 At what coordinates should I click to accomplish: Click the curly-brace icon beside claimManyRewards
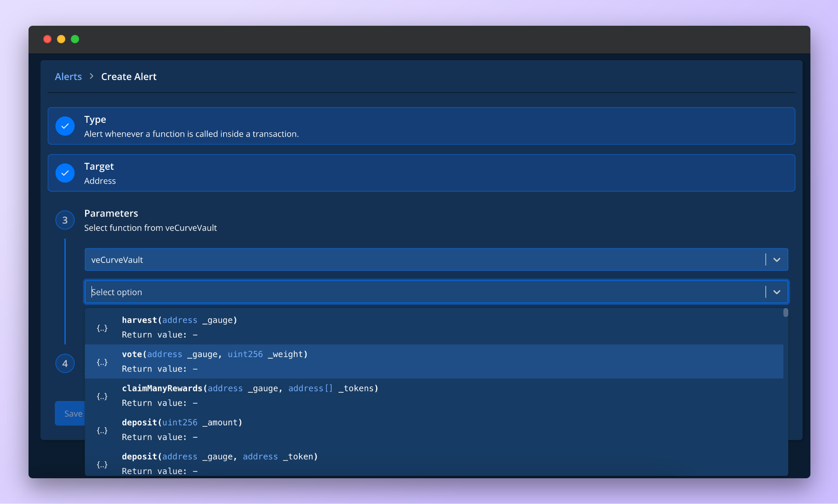pyautogui.click(x=102, y=396)
